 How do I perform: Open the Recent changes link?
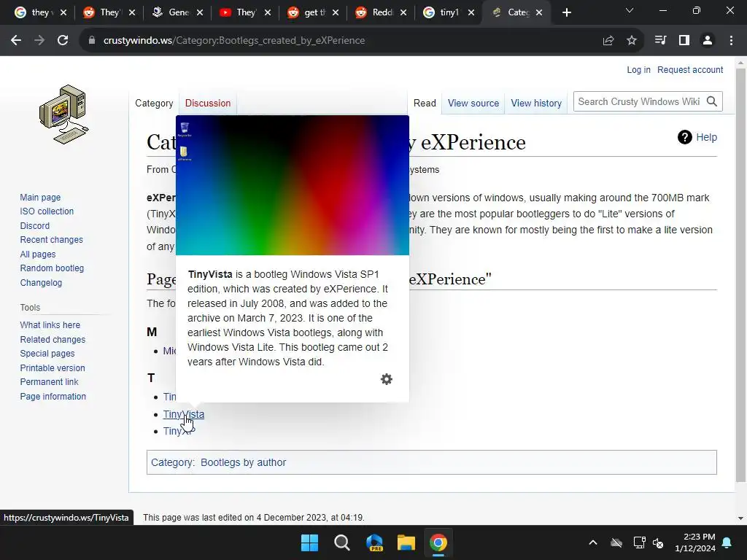(x=52, y=239)
